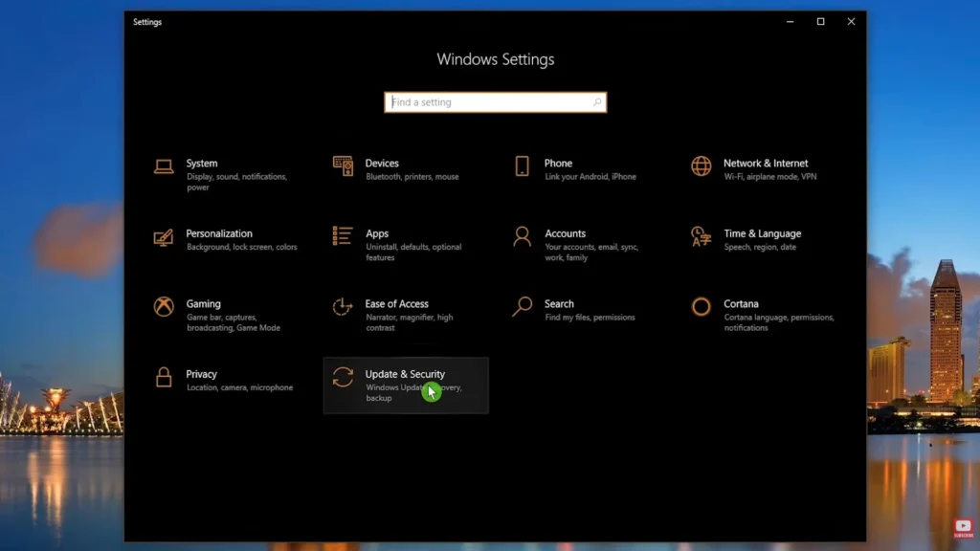Close the Settings window
This screenshot has height=551, width=980.
(x=851, y=21)
